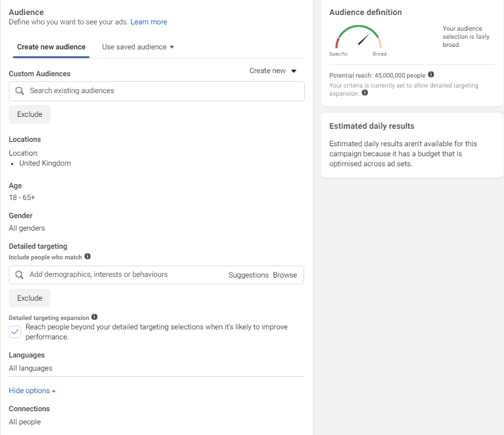Click the search icon in Custom Audiences field
This screenshot has height=435, width=504.
click(x=19, y=91)
